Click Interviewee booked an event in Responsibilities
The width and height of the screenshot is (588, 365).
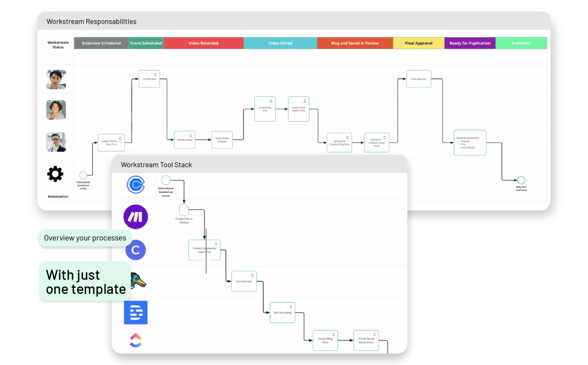click(83, 185)
